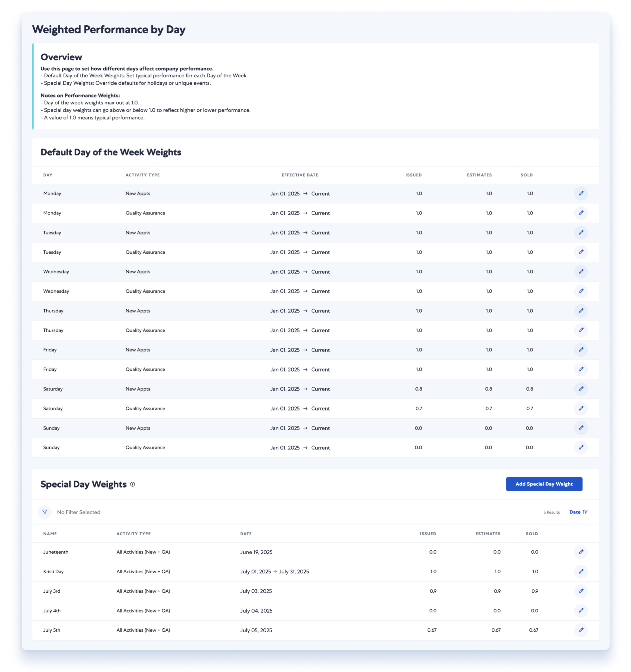Edit Monday Quality Assurance weight row
The height and width of the screenshot is (672, 631).
(x=581, y=213)
